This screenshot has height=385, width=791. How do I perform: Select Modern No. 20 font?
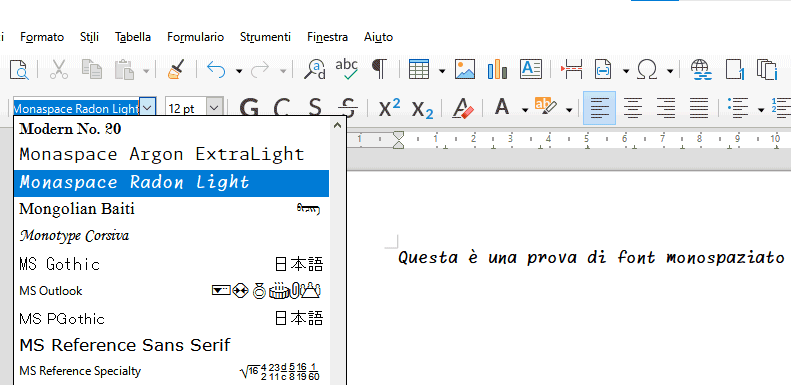[172, 129]
